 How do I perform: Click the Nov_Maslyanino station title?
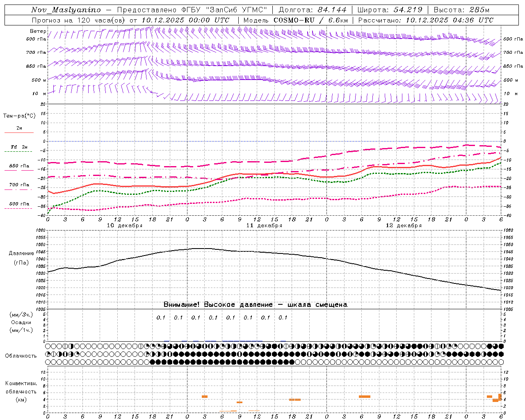[66, 10]
